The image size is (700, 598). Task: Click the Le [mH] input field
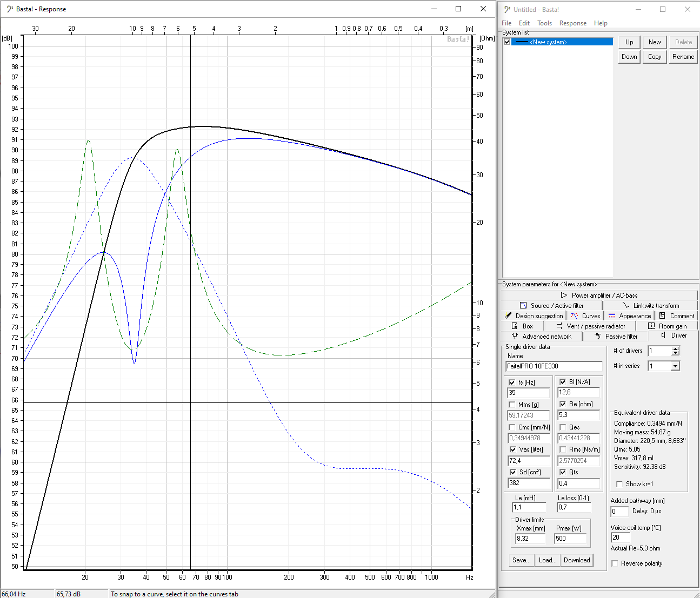coord(529,507)
